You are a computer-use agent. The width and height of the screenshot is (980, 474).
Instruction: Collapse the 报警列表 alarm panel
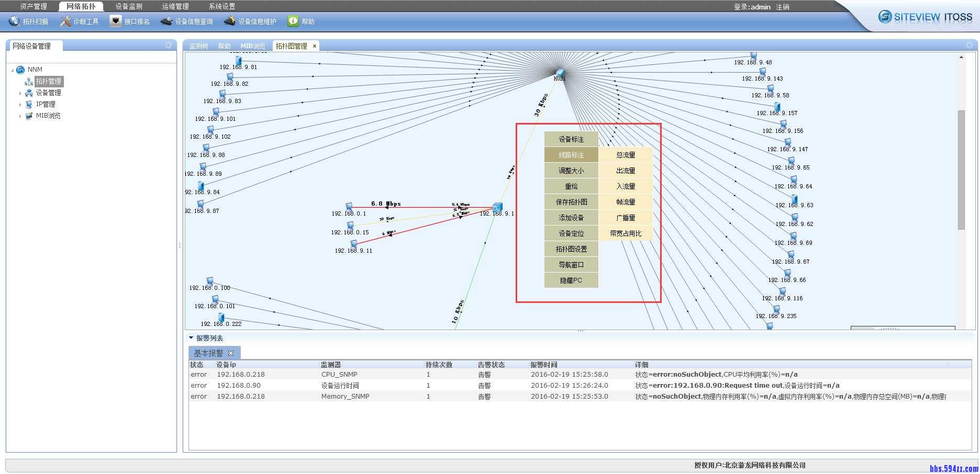[x=191, y=338]
